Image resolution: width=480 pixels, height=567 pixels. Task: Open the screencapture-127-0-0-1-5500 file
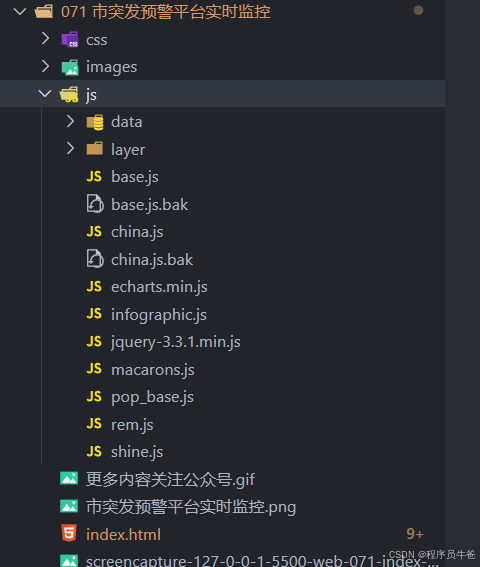[x=262, y=561]
